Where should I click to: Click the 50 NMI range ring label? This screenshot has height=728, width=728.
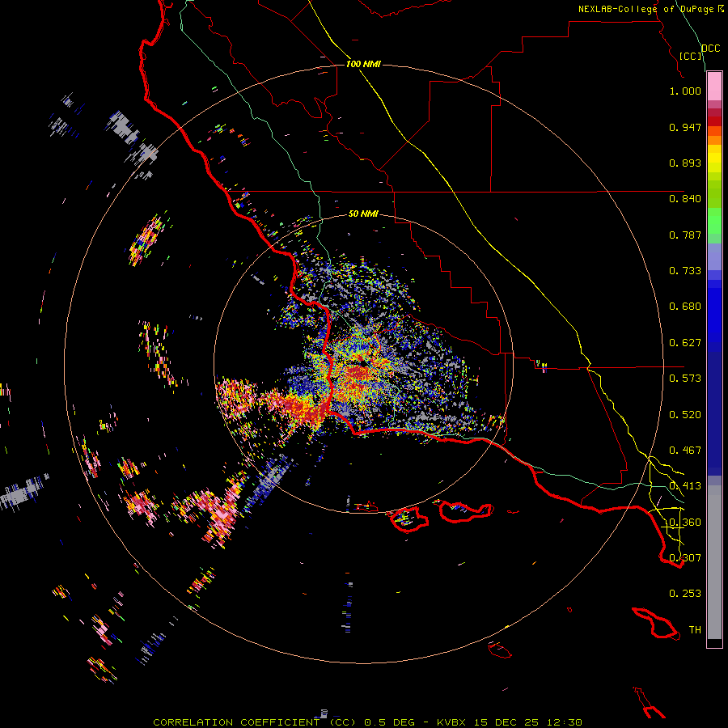pyautogui.click(x=363, y=214)
